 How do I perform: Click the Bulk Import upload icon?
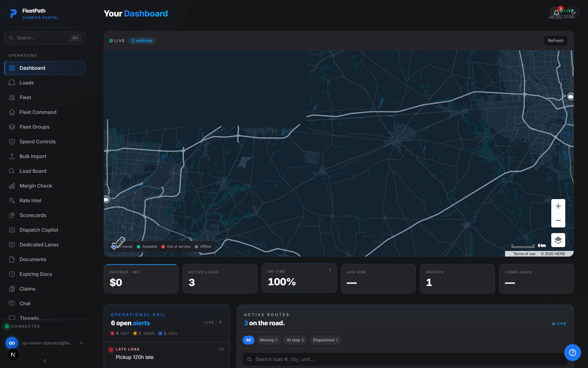(x=12, y=156)
